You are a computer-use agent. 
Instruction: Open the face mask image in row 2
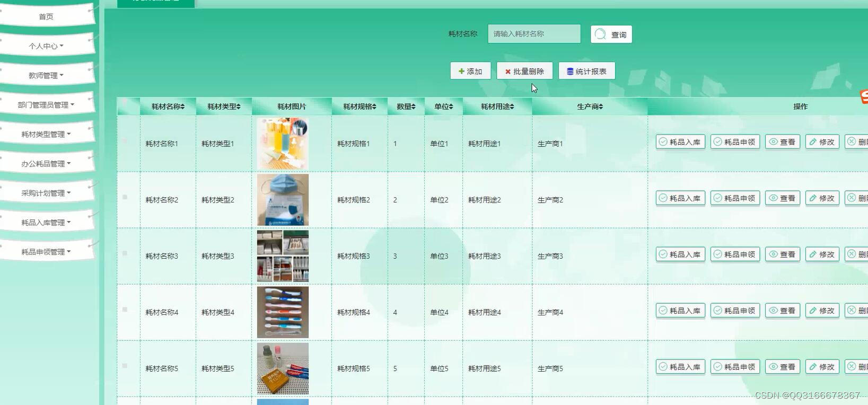coord(283,200)
